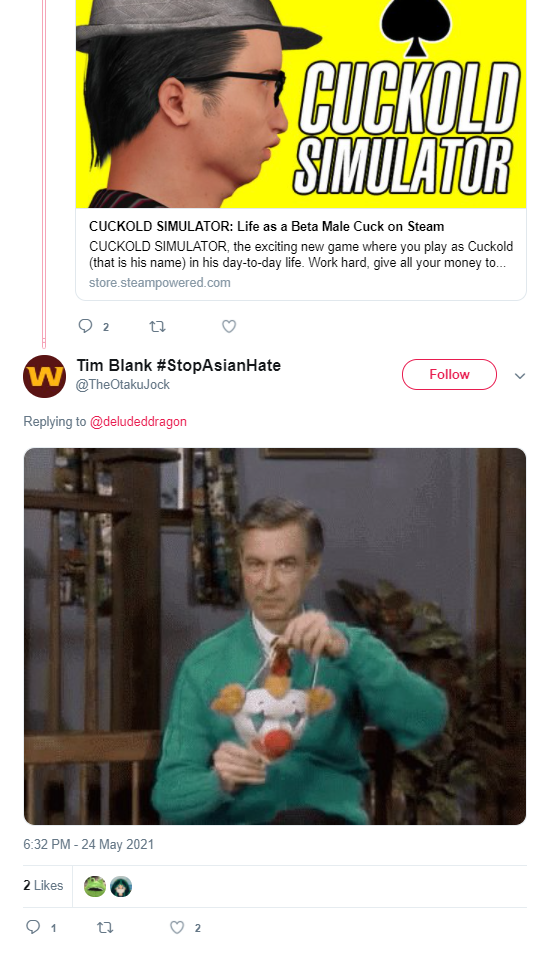Like Tim Blank's tweet with heart icon
Screen dimensions: 553x957
point(177,928)
